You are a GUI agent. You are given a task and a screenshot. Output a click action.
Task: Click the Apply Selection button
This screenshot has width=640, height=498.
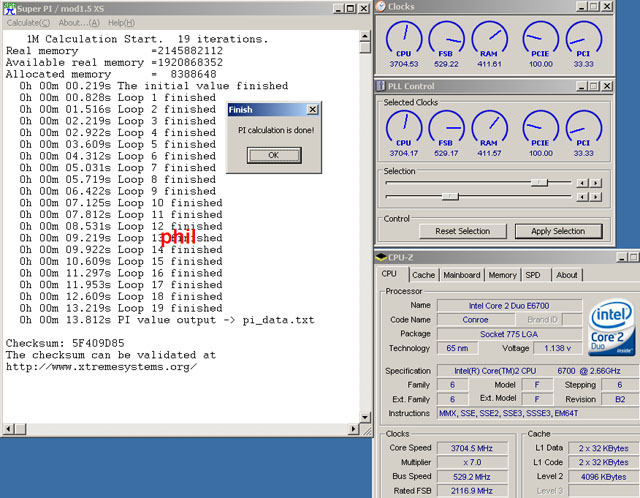pyautogui.click(x=558, y=231)
